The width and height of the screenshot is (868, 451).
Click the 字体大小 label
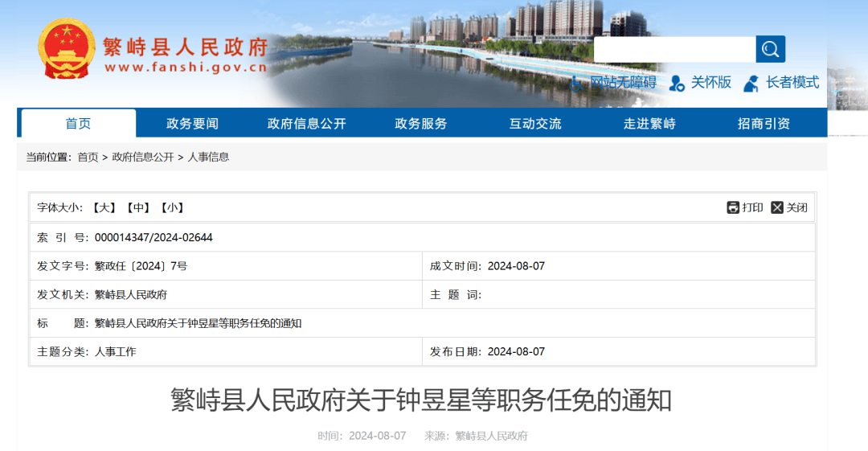tap(59, 207)
